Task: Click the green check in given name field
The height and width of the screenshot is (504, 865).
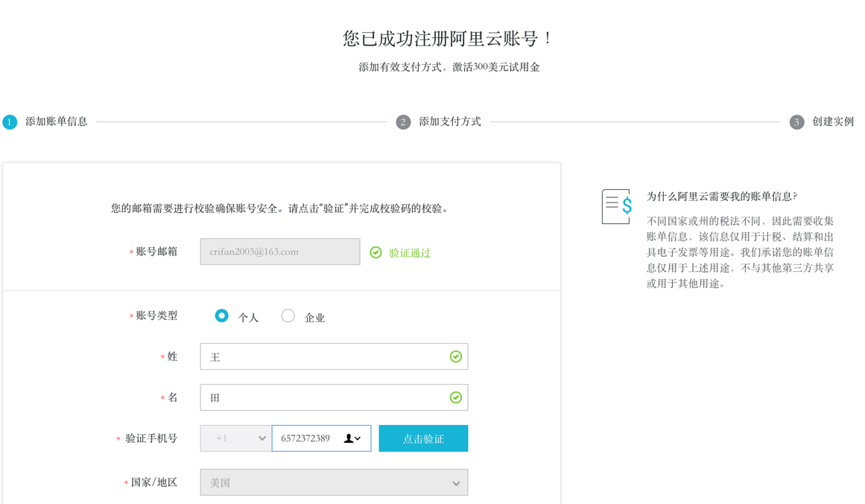Action: (456, 398)
